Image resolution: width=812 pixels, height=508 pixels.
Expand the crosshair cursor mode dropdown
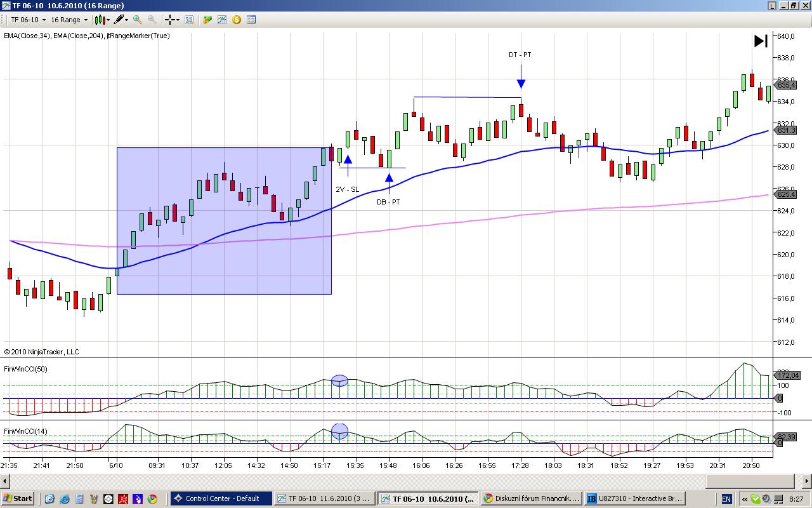(x=178, y=20)
